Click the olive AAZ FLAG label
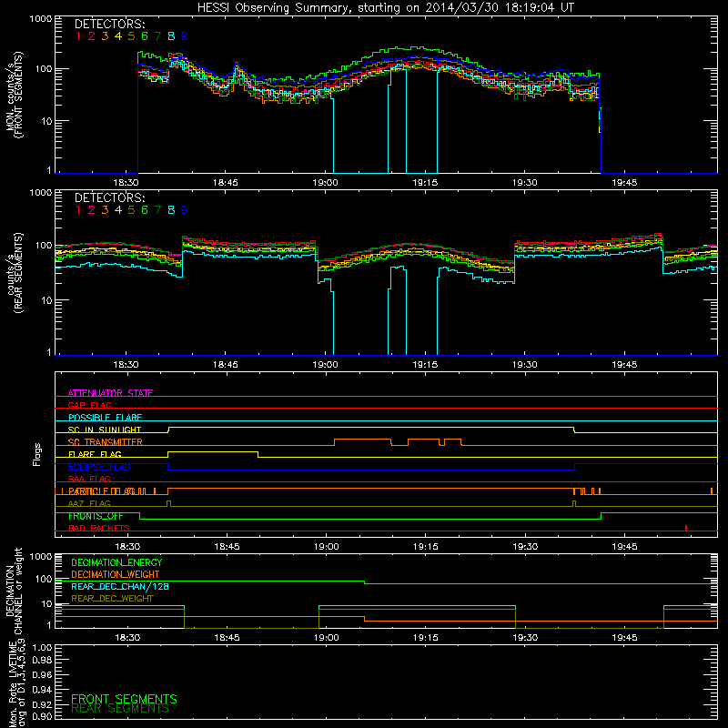 pos(89,503)
